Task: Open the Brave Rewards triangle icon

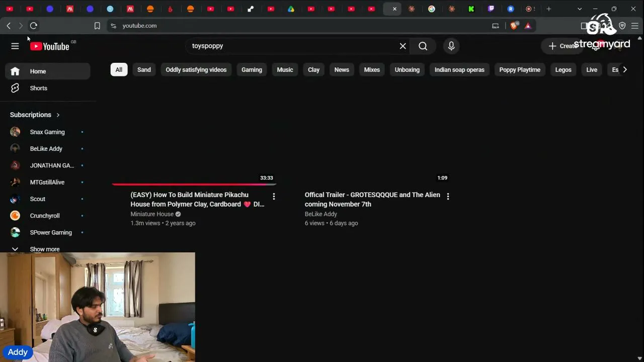Action: [x=528, y=26]
